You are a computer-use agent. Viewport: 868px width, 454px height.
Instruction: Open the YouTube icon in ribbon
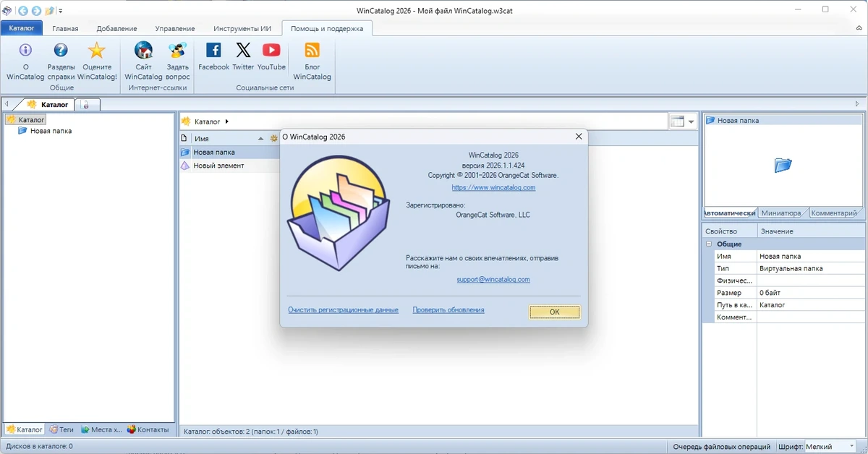271,50
